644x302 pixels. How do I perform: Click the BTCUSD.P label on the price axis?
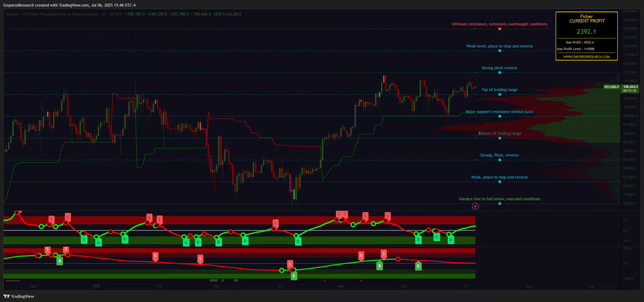[612, 87]
